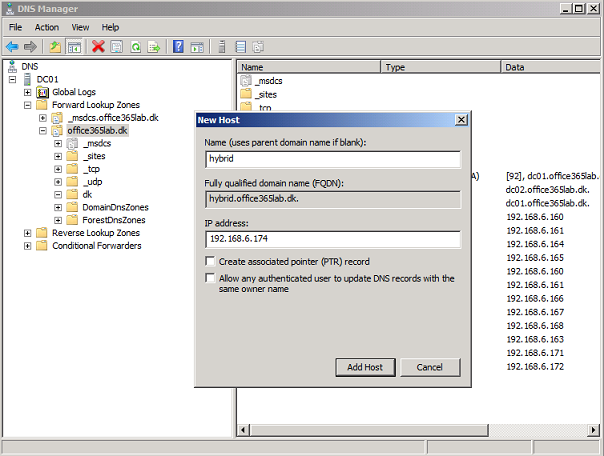Click the New Record list toolbar icon

(241, 47)
